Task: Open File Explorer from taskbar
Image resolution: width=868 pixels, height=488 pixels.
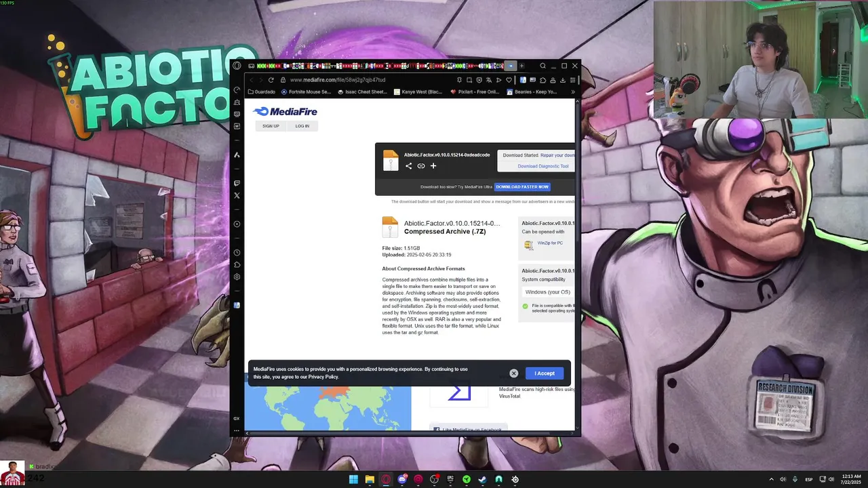Action: point(370,479)
